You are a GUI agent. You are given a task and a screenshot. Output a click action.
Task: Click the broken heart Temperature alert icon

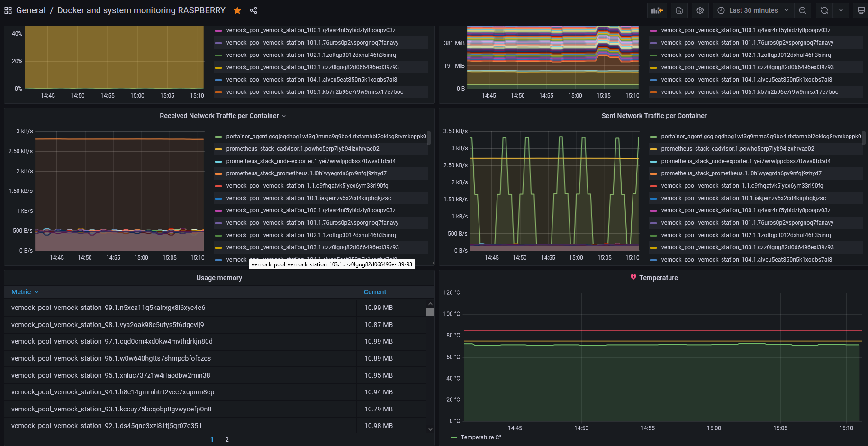(x=633, y=277)
